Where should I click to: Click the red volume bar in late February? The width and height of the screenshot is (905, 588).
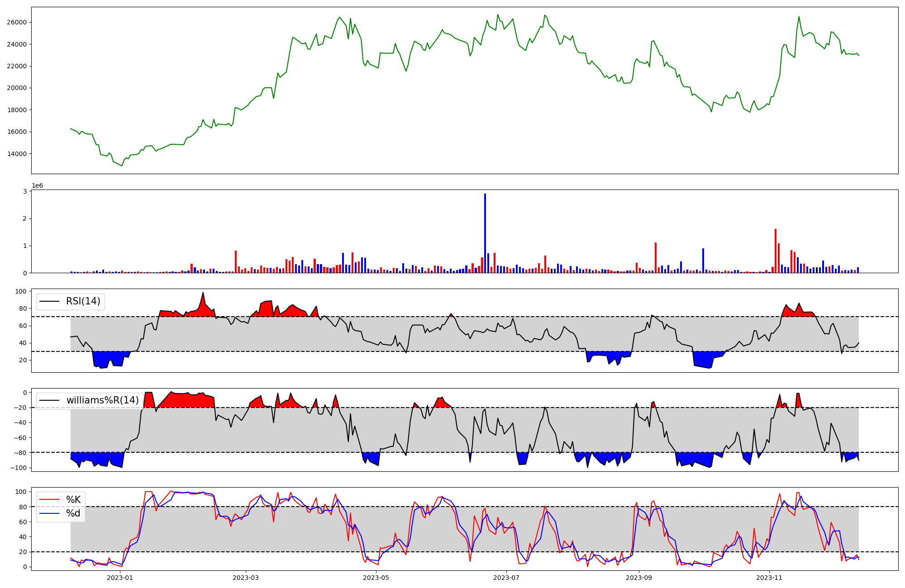tap(236, 262)
